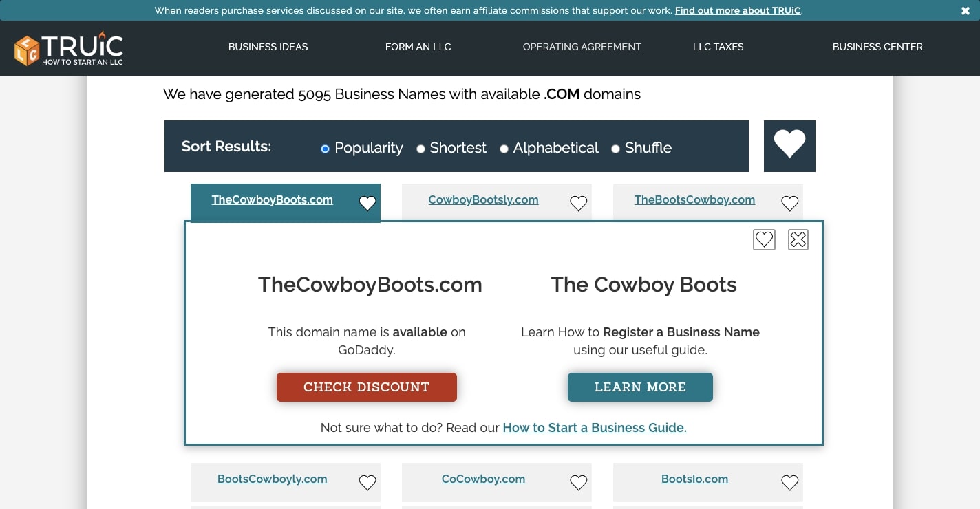Favorite CoCowboy.com with its heart
Screen dimensions: 980x509
pos(578,483)
